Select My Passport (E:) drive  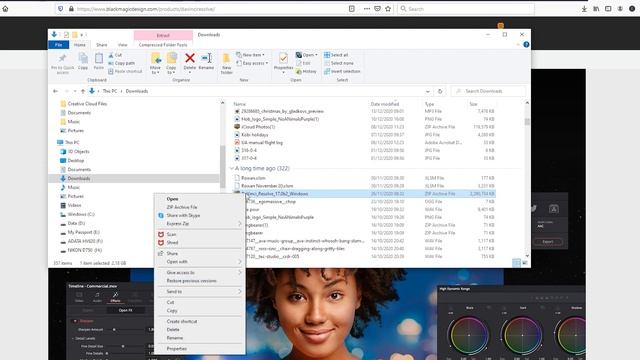tap(83, 232)
